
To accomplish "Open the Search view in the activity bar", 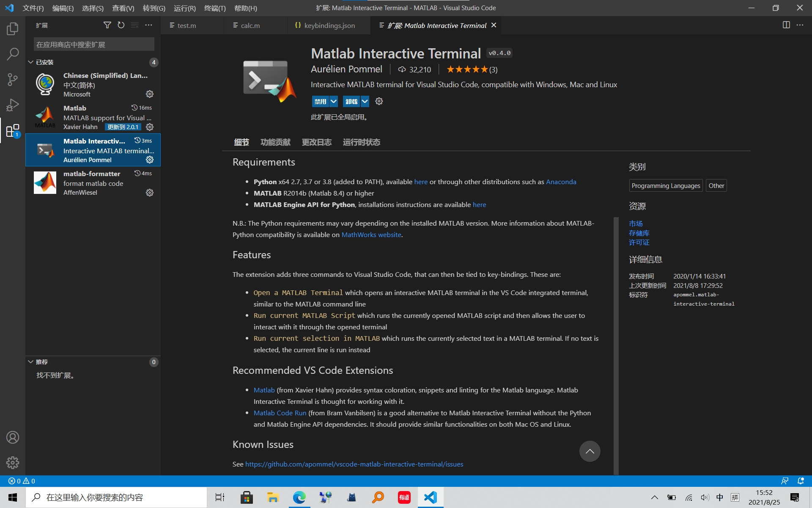I will 13,54.
